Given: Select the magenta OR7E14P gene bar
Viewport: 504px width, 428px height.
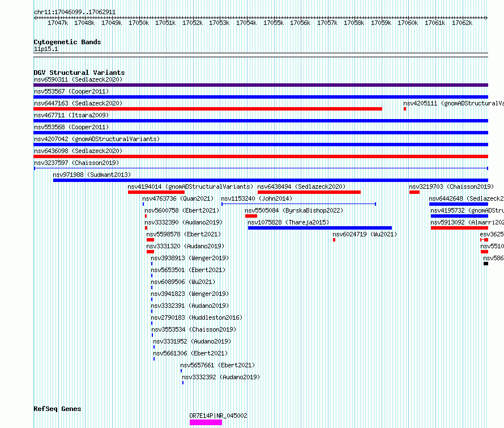Looking at the screenshot, I should pyautogui.click(x=206, y=422).
